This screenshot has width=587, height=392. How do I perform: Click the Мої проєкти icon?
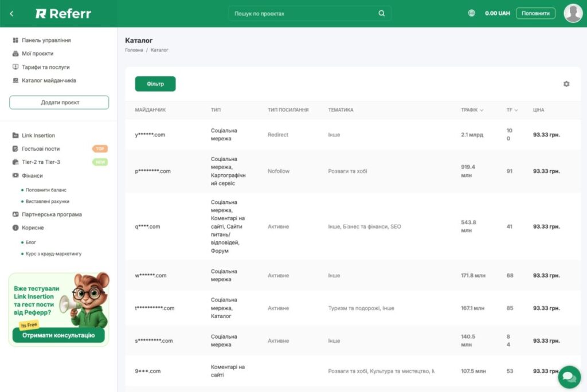click(x=15, y=53)
